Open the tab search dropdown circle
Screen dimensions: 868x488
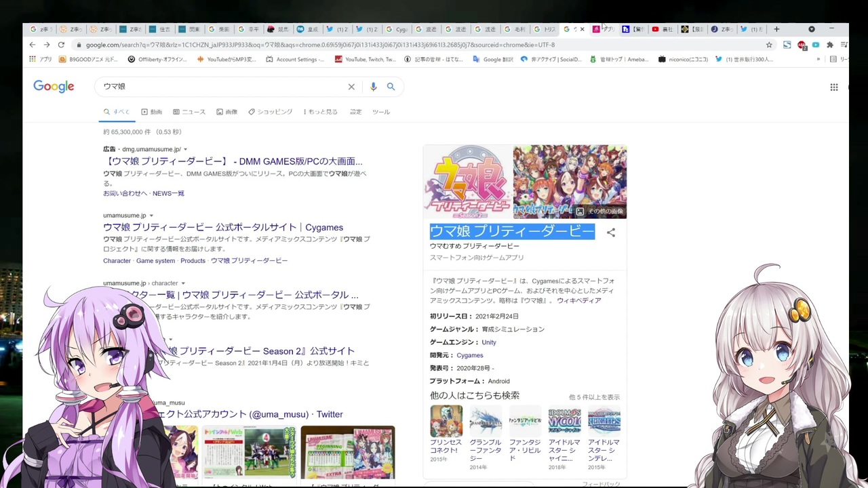[x=812, y=29]
